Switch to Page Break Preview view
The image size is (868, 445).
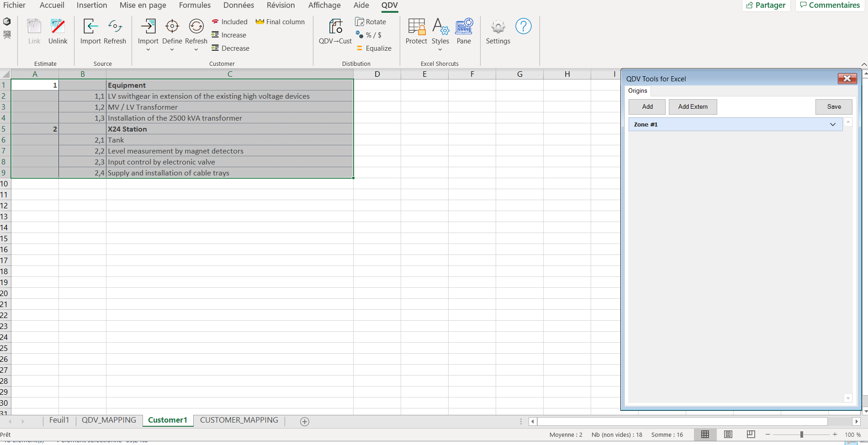tap(751, 434)
